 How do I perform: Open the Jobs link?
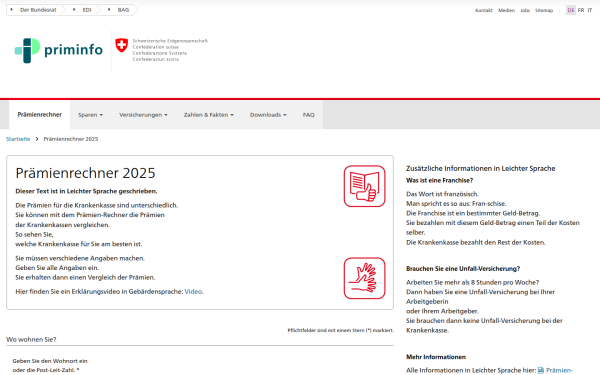pyautogui.click(x=525, y=10)
